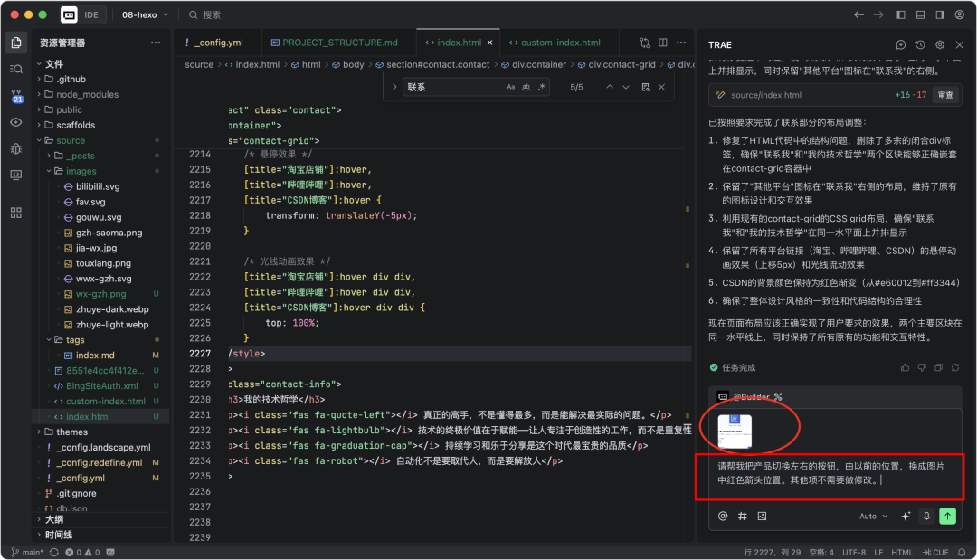Switch IDE mode toggle in title bar
The width and height of the screenshot is (977, 560).
click(82, 14)
